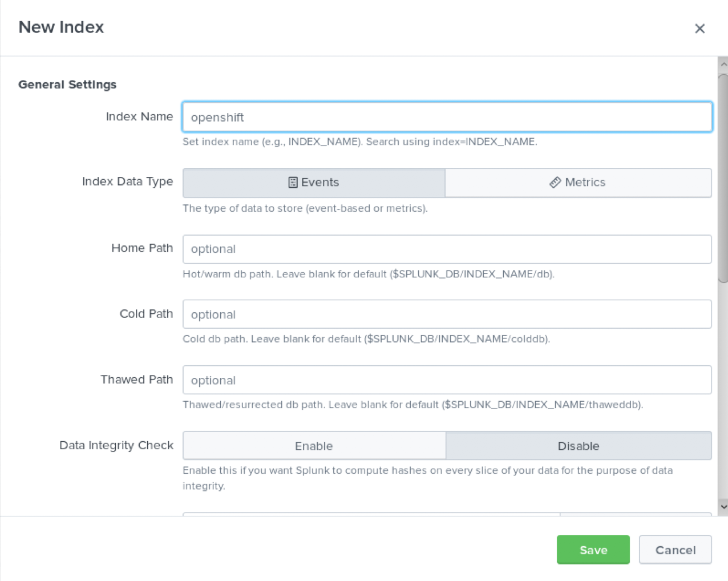
Task: Click into the Home Path field
Action: 447,249
